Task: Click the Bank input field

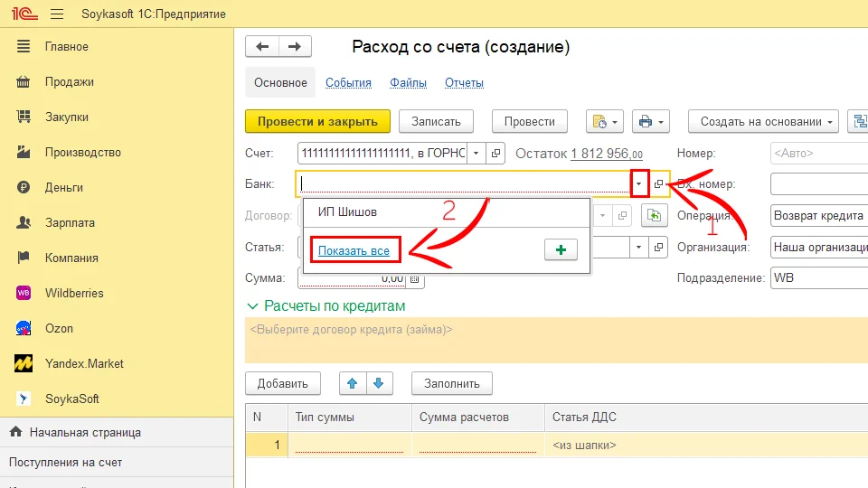Action: [x=463, y=184]
